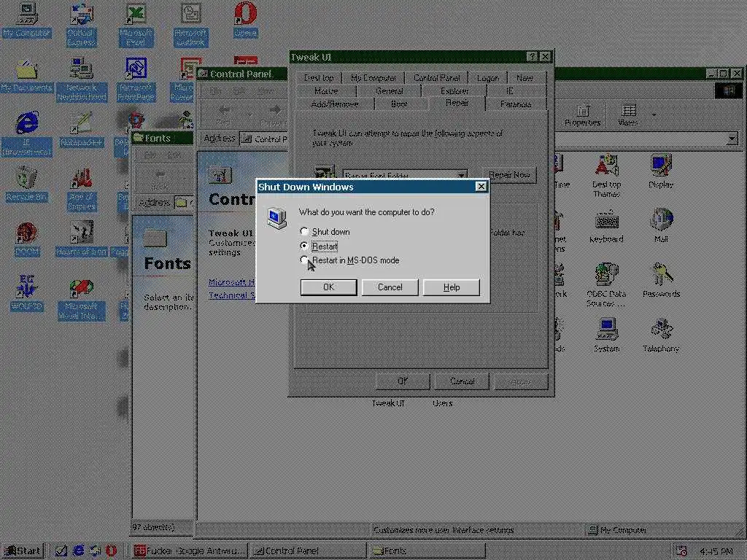Click the system tray clock

716,551
